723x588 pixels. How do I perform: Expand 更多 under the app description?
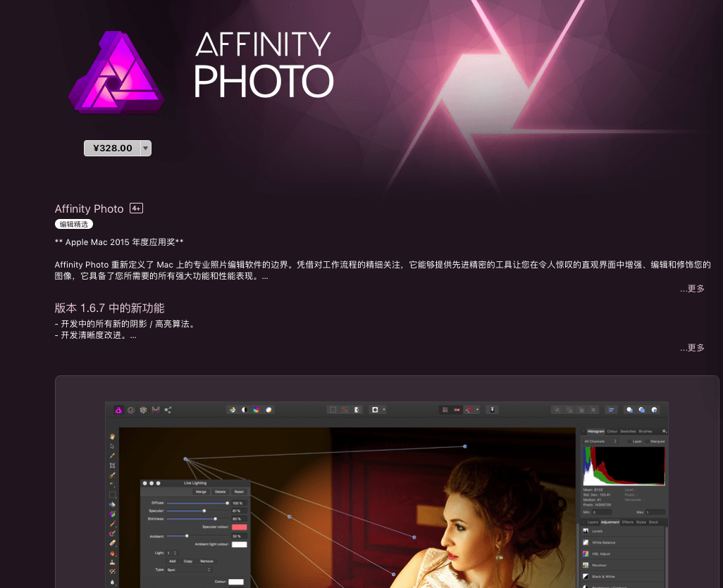[692, 289]
